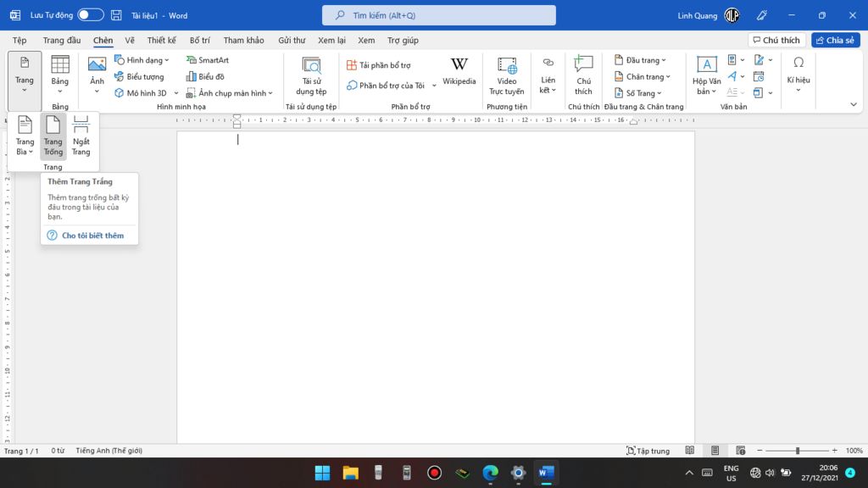This screenshot has width=868, height=488.
Task: Click the pen ribbon icon beside account avatar
Action: click(x=762, y=15)
